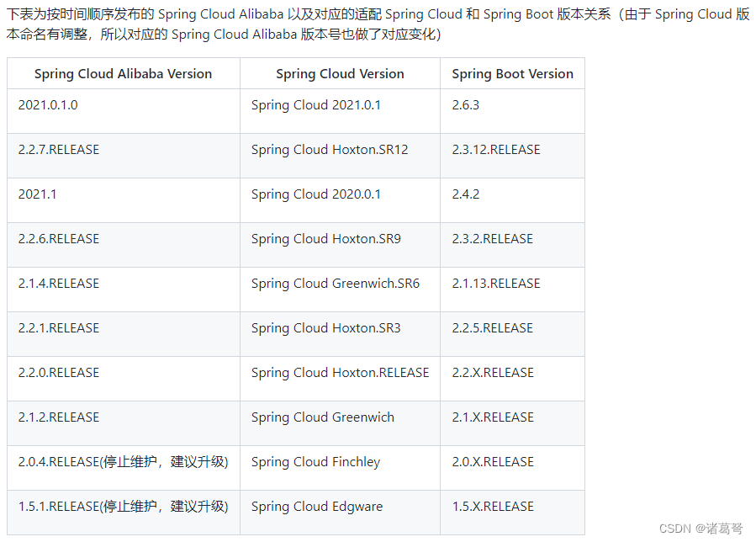The width and height of the screenshot is (756, 542).
Task: Select the Spring Boot Version header
Action: (512, 73)
